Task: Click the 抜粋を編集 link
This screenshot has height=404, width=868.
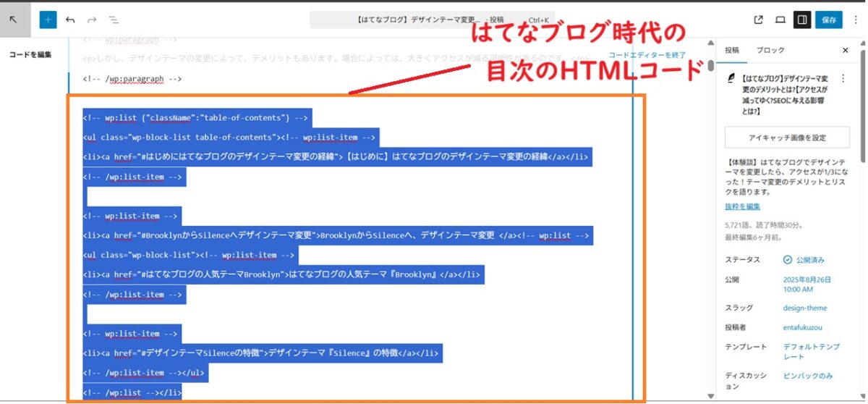Action: coord(742,206)
